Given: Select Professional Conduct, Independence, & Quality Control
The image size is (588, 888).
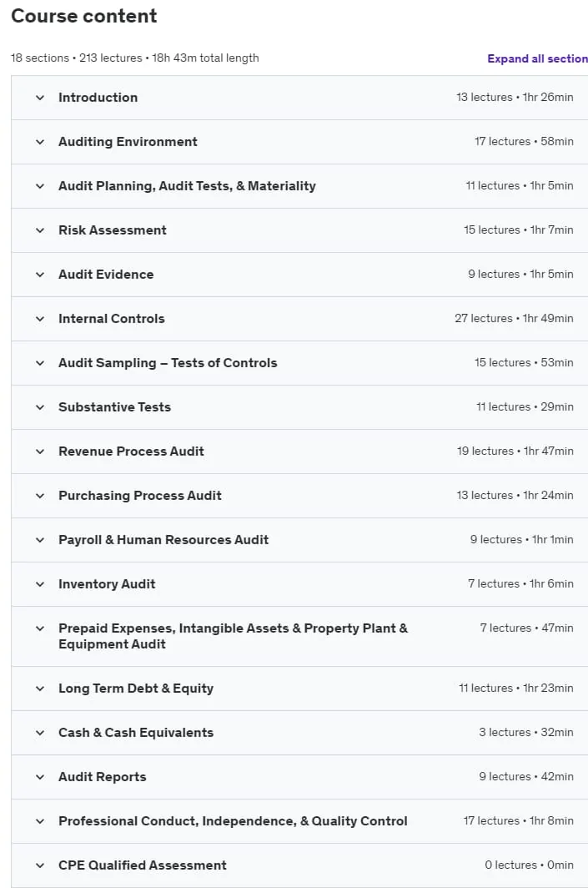Looking at the screenshot, I should (233, 821).
